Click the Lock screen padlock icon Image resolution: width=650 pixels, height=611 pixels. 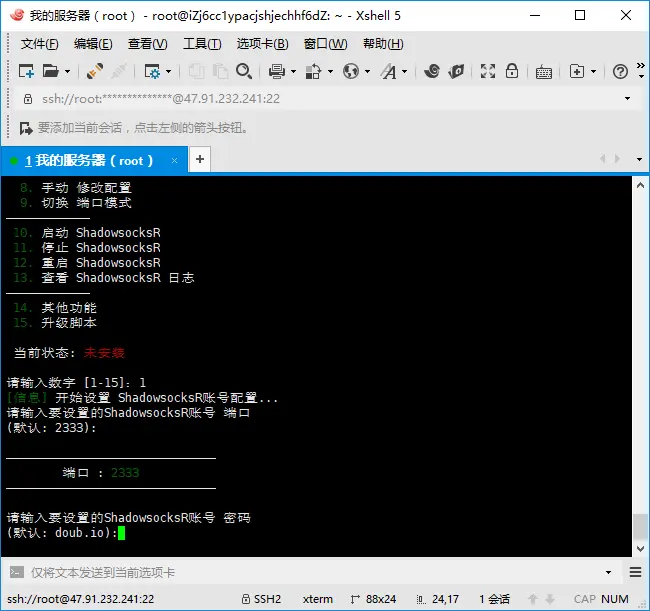(x=512, y=71)
